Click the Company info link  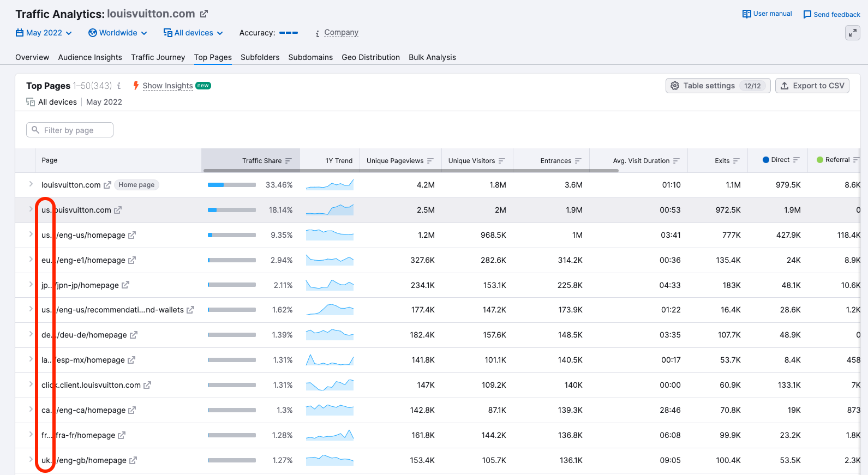341,33
